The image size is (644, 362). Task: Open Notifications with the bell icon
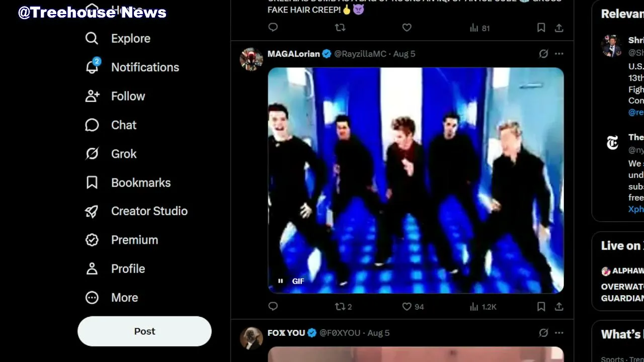coord(92,67)
